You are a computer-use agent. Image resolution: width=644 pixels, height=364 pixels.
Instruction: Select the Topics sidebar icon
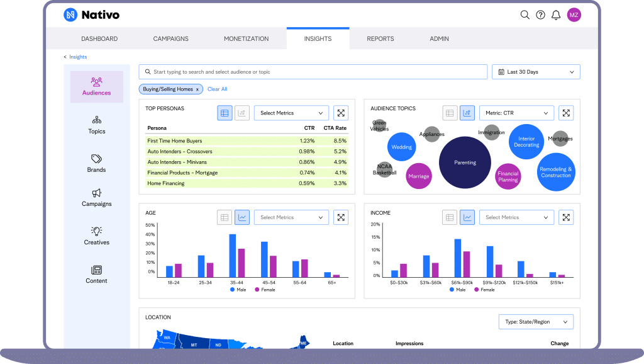(x=96, y=125)
